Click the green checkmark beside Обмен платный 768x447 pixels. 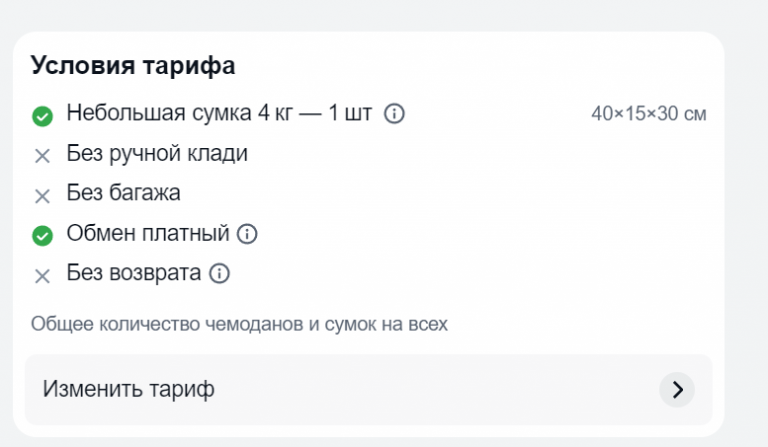[x=42, y=236]
